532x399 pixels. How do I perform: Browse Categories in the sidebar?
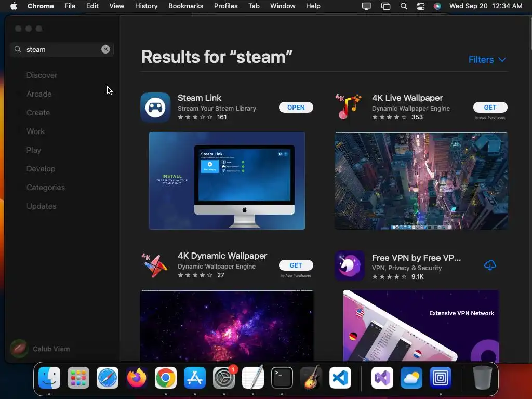click(46, 187)
